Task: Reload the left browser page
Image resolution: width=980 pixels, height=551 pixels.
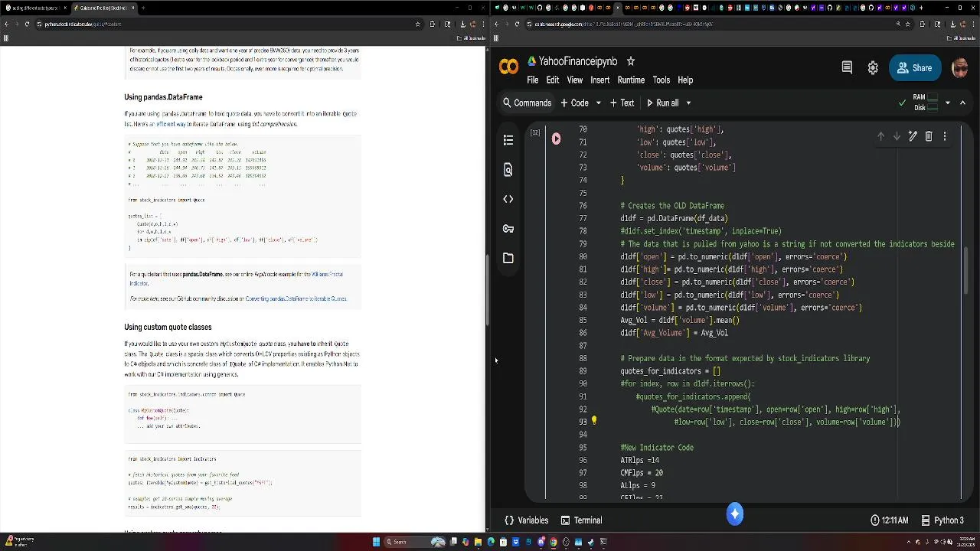Action: tap(27, 24)
